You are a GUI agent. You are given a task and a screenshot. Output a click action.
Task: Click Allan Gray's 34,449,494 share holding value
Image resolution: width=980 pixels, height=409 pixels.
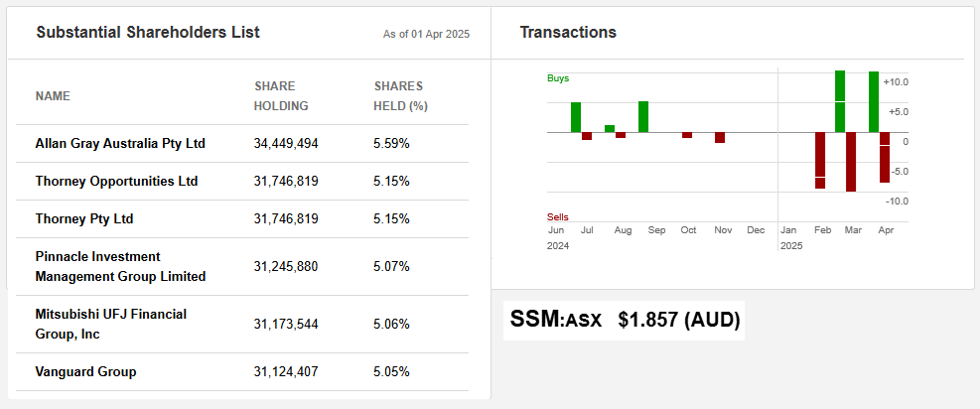tap(286, 144)
